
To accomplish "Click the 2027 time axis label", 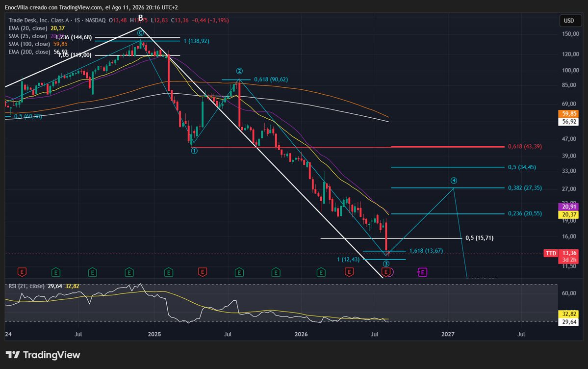I will pos(448,334).
